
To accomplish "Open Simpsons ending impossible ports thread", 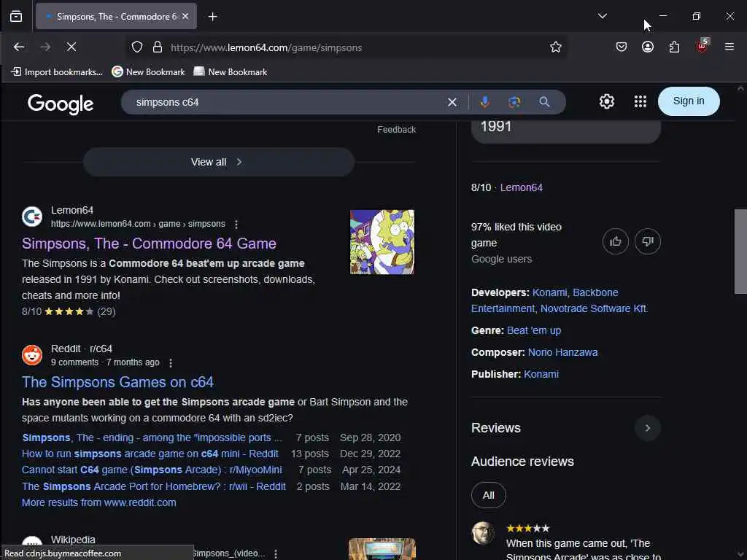I will click(x=152, y=437).
